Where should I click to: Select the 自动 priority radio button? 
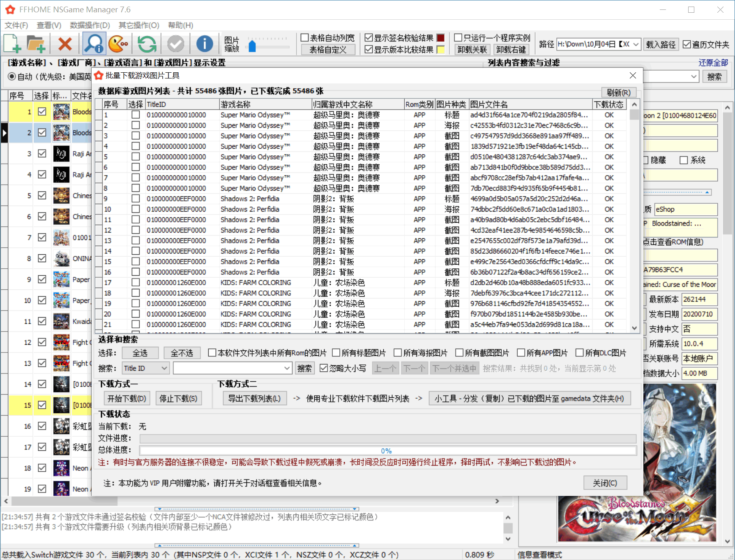[12, 77]
